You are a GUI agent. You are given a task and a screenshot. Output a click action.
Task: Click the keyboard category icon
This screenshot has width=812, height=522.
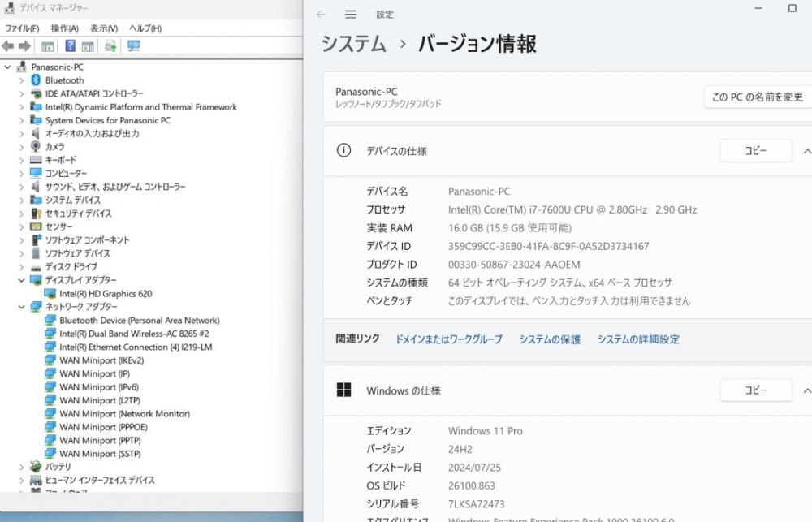pyautogui.click(x=36, y=160)
